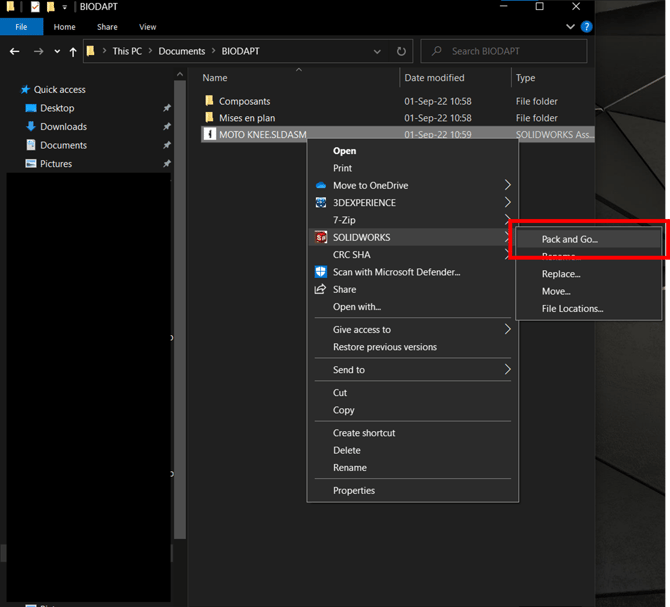Choose Copy from the context menu
This screenshot has width=670, height=607.
pyautogui.click(x=344, y=410)
